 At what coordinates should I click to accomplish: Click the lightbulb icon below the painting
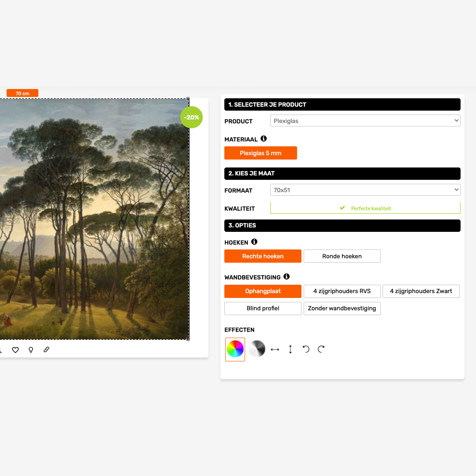[x=31, y=350]
